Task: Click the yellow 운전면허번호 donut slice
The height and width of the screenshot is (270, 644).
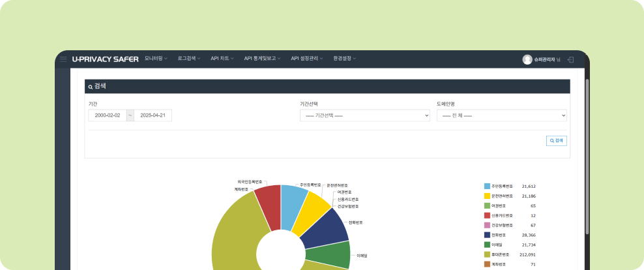Action: (312, 213)
